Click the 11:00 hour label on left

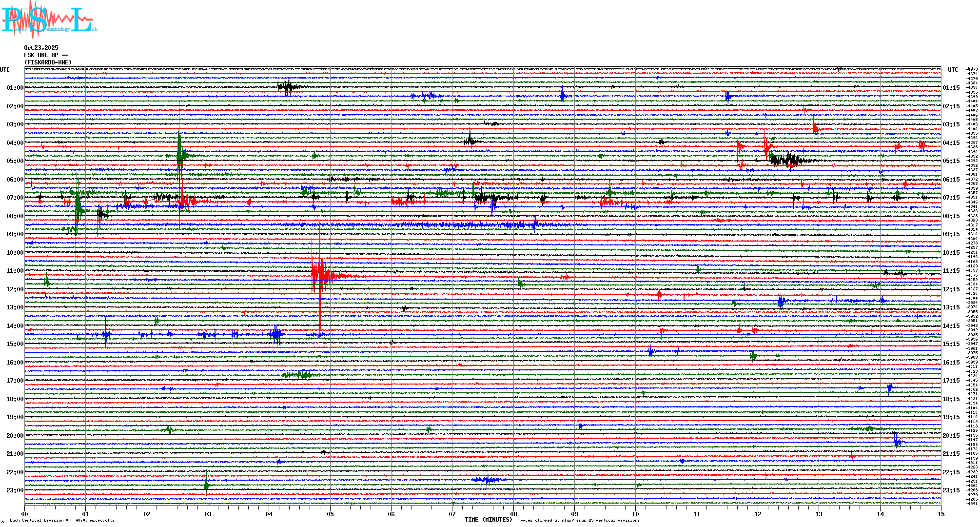coord(15,271)
